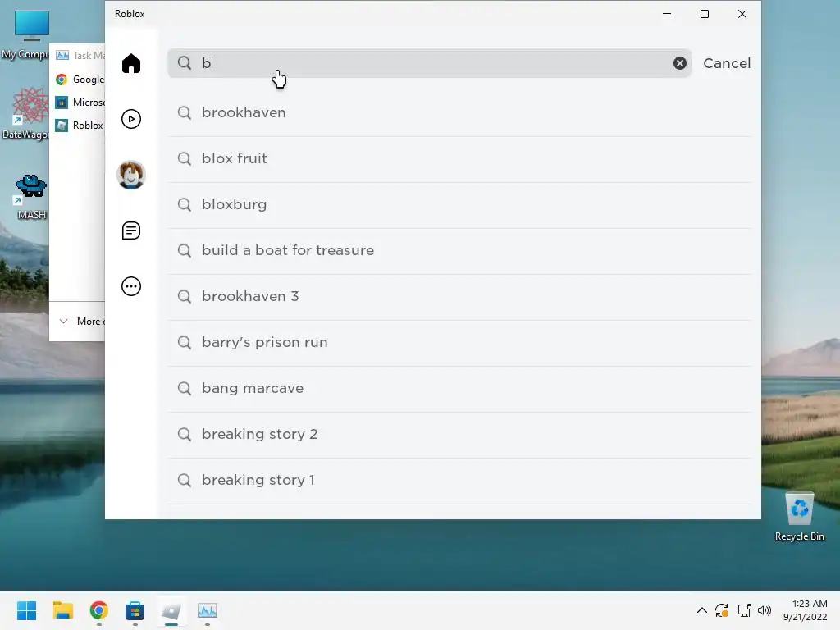This screenshot has width=840, height=630.
Task: Select the "blox fruit" suggestion
Action: (x=459, y=158)
